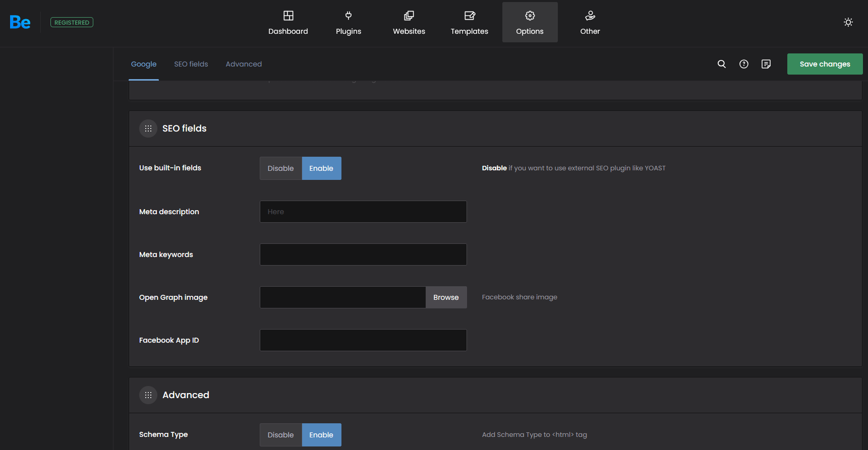Open the Websites section

point(409,23)
